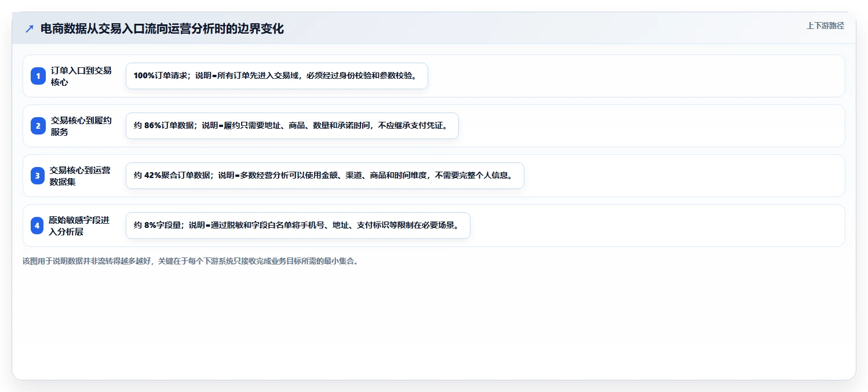This screenshot has height=392, width=868.
Task: Click the footnote starting 该图用于说明数据并非流转得越多越好
Action: [191, 261]
